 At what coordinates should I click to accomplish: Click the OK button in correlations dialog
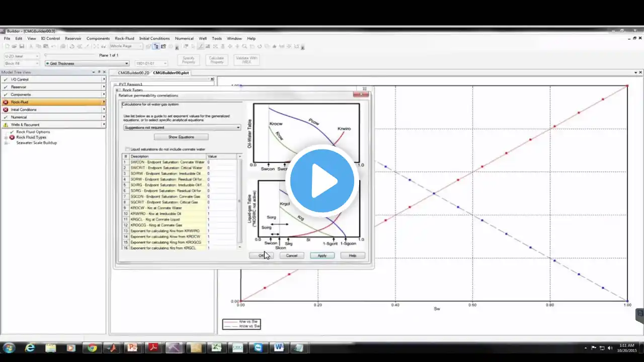pos(261,255)
